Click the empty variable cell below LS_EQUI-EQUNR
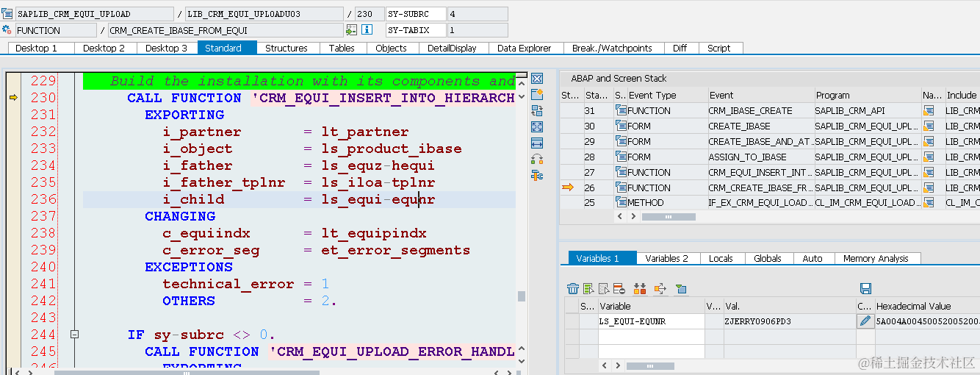This screenshot has width=980, height=375. coord(652,336)
